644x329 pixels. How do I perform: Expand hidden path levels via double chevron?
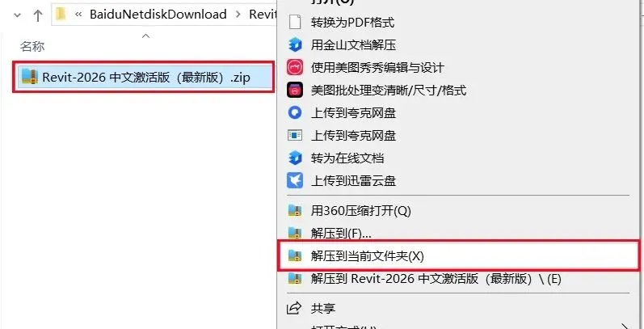[78, 15]
